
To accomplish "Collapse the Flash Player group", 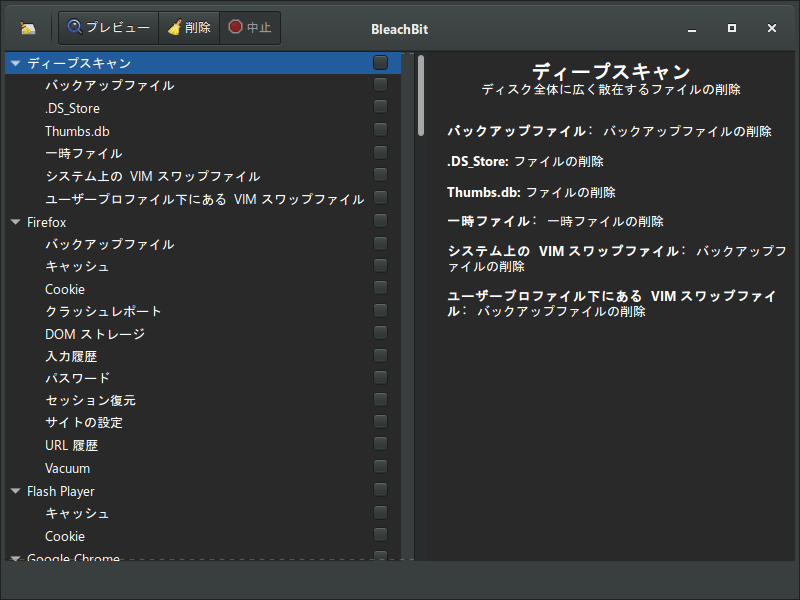I will click(x=16, y=491).
